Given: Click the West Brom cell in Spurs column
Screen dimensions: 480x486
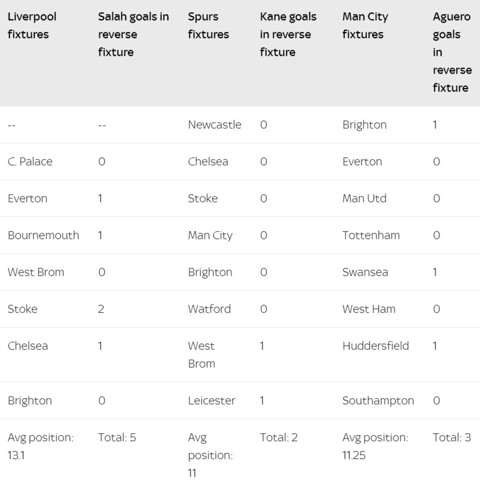Looking at the screenshot, I should [x=201, y=355].
